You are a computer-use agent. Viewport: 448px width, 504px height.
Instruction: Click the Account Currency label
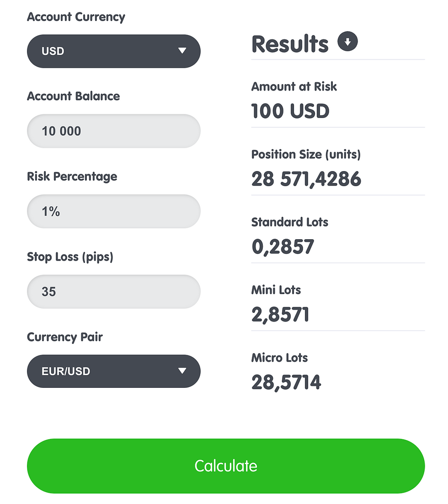(76, 17)
